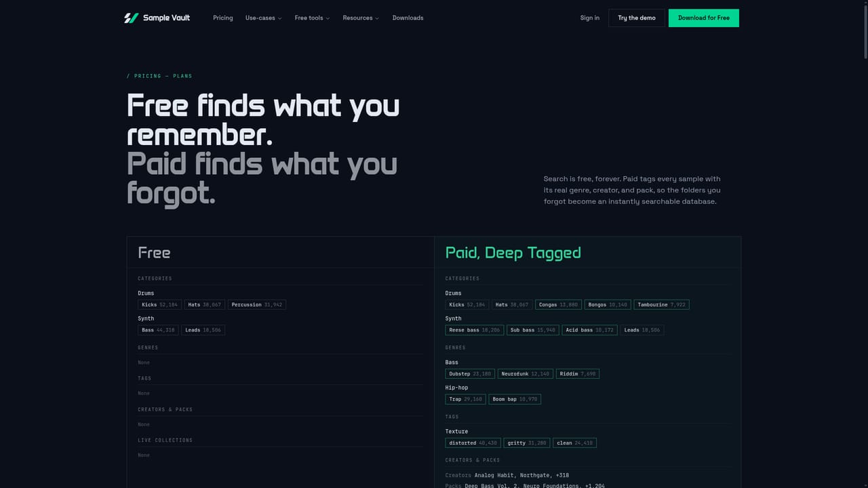Click the gritty texture tag
The height and width of the screenshot is (488, 868).
[x=527, y=443]
